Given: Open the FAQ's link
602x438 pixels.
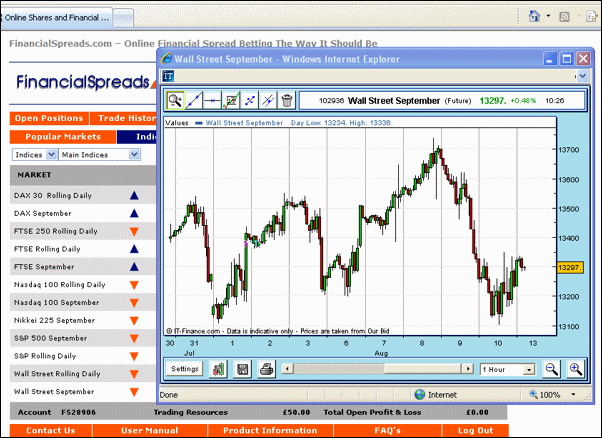Looking at the screenshot, I should coord(388,430).
